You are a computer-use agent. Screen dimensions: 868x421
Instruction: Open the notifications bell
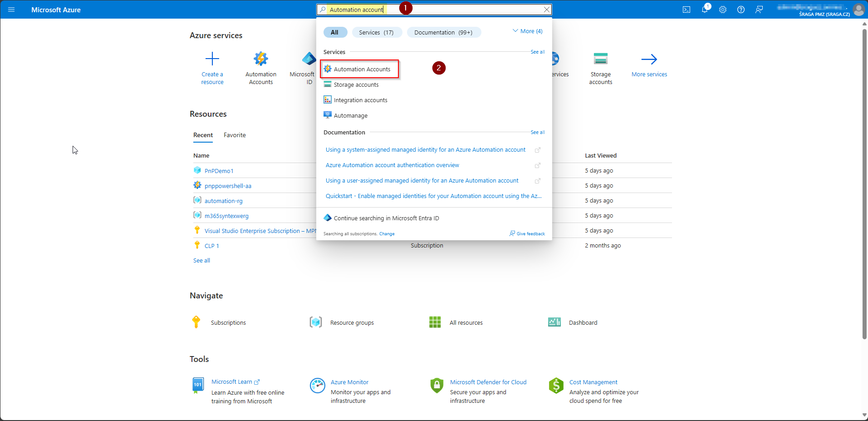[705, 10]
